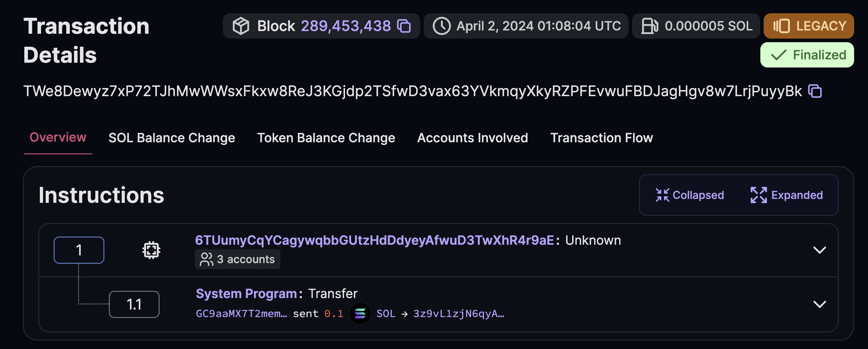Click the people icon in 3 accounts badge

(x=207, y=259)
